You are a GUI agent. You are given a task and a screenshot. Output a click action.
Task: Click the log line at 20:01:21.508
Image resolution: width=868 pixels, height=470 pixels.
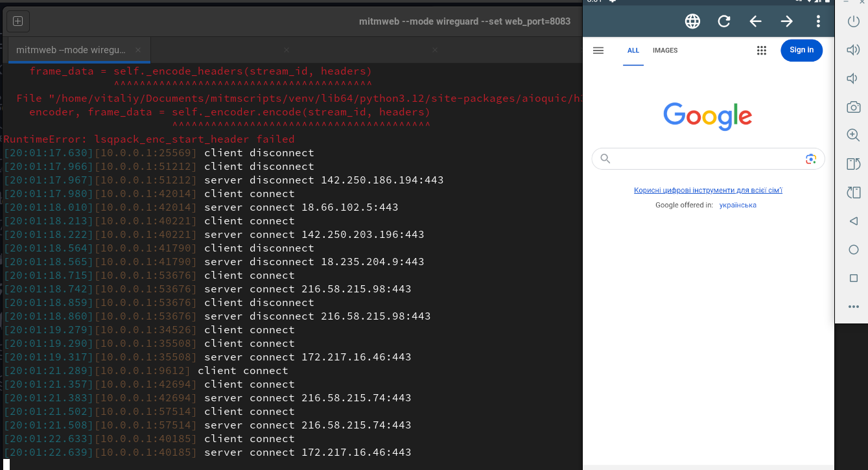coord(207,425)
